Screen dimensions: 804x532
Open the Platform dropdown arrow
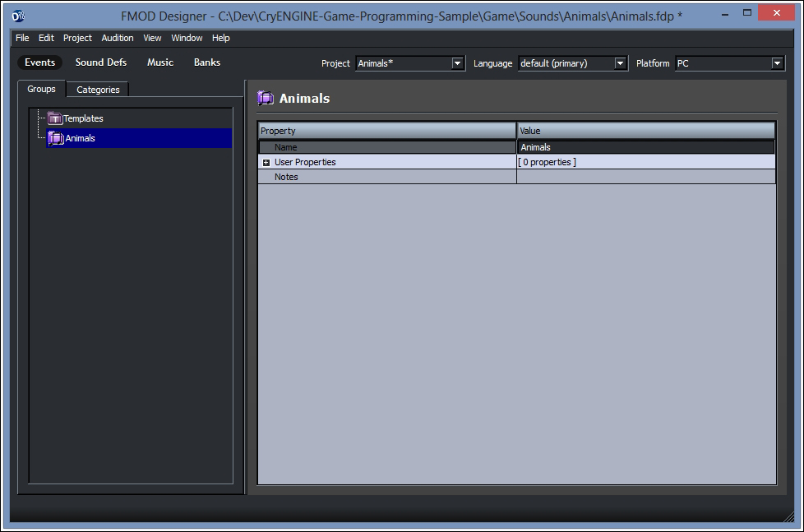[x=778, y=63]
